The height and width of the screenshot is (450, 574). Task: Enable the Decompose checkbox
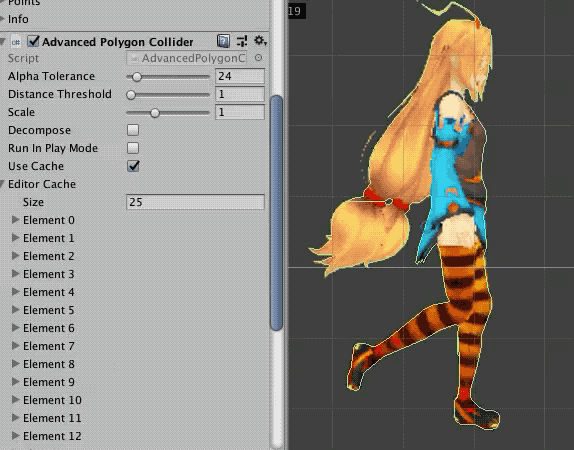pyautogui.click(x=133, y=130)
